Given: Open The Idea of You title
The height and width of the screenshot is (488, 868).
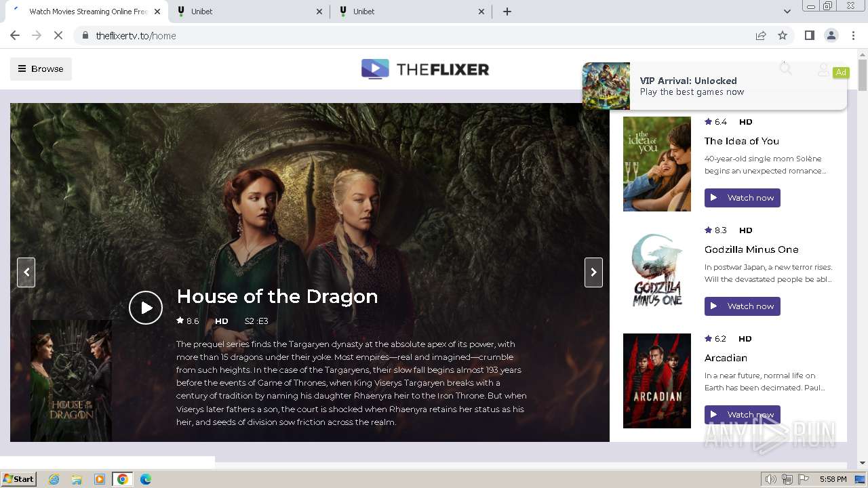Looking at the screenshot, I should (x=742, y=141).
